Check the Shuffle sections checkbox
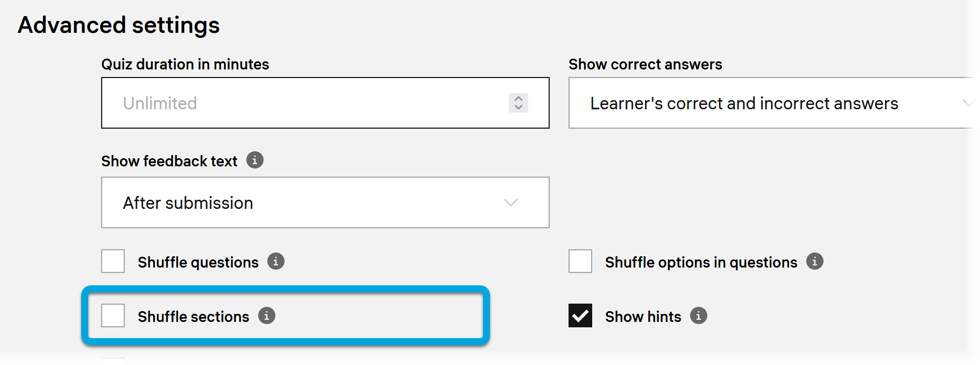Screen dimensions: 980x365 click(113, 316)
